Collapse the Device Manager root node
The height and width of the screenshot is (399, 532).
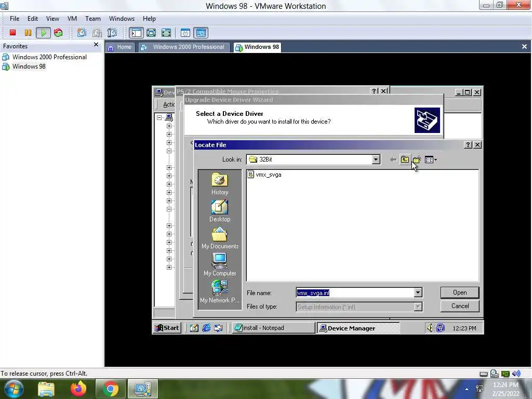click(x=159, y=118)
